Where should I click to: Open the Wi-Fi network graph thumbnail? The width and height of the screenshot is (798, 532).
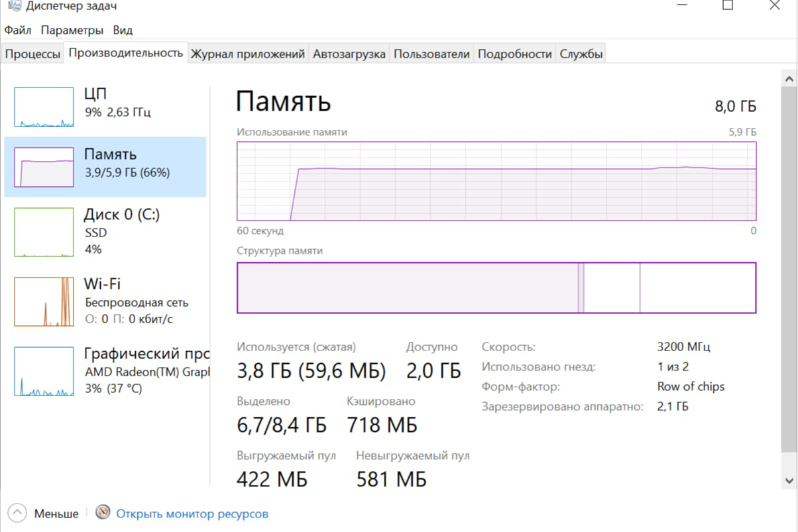coord(44,301)
